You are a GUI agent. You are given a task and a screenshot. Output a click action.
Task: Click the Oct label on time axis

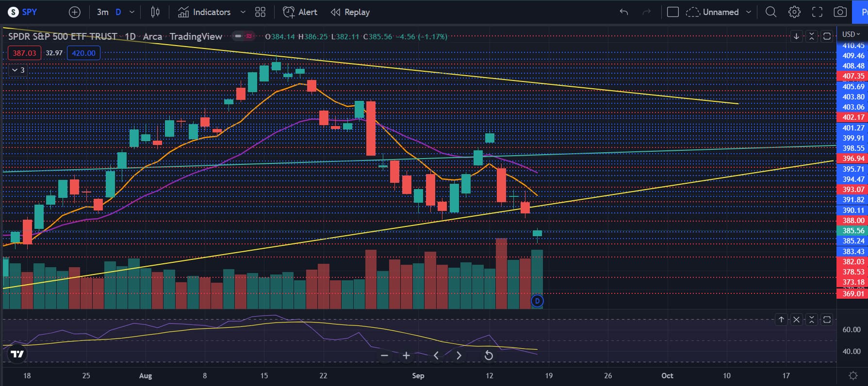point(667,376)
